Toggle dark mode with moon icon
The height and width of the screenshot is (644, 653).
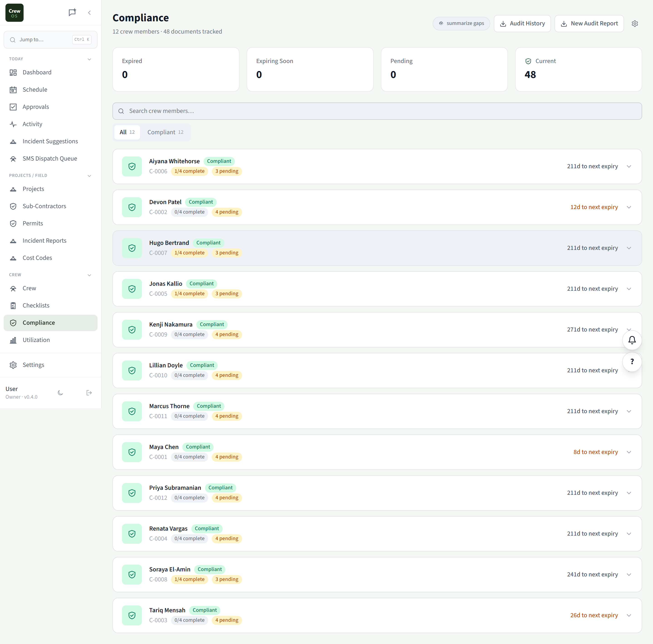click(61, 393)
